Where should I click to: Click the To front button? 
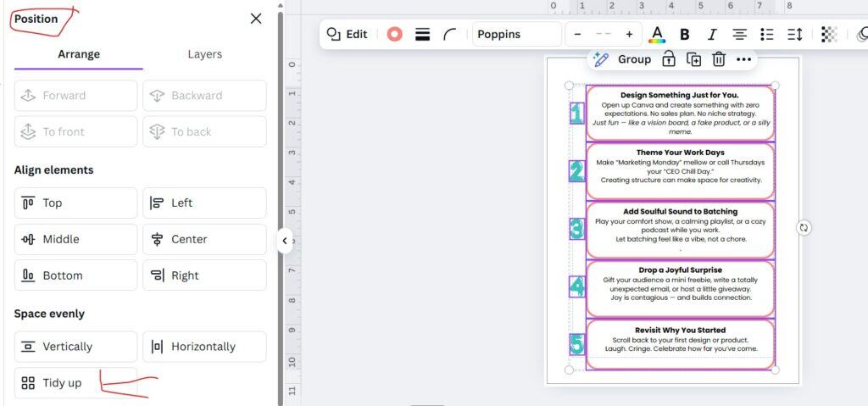click(75, 132)
